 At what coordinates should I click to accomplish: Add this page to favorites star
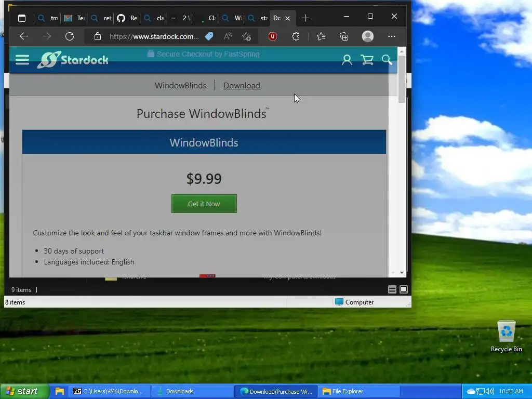coord(247,36)
